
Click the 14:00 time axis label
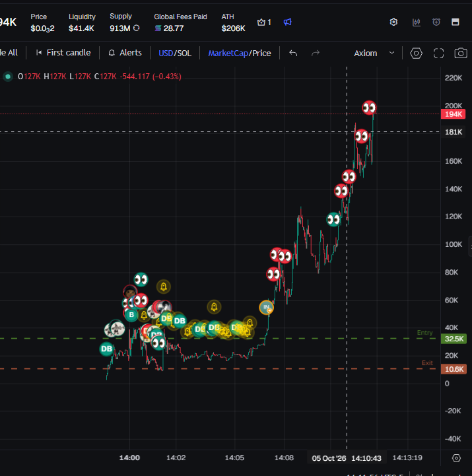click(x=129, y=458)
